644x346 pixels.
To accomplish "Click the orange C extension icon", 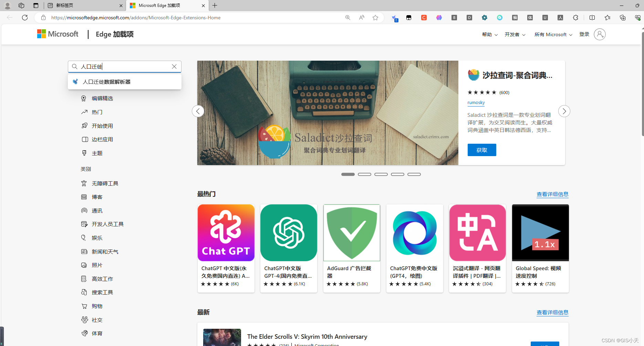I will click(424, 18).
